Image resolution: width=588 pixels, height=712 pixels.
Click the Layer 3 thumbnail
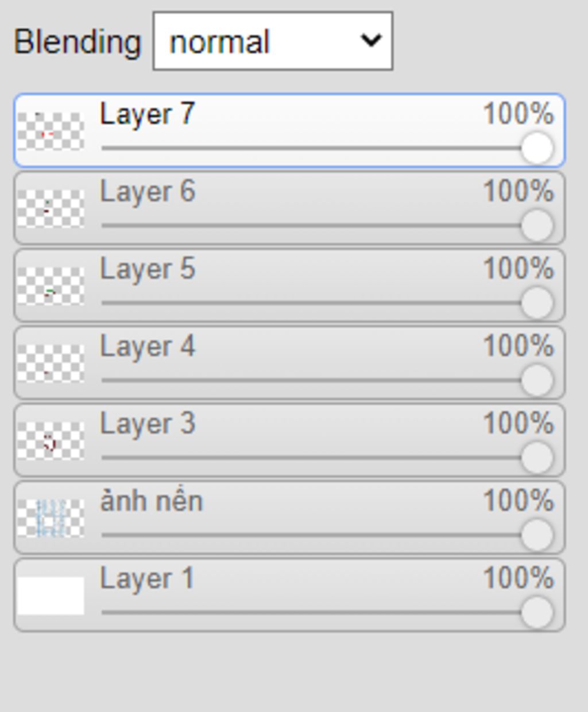point(51,441)
